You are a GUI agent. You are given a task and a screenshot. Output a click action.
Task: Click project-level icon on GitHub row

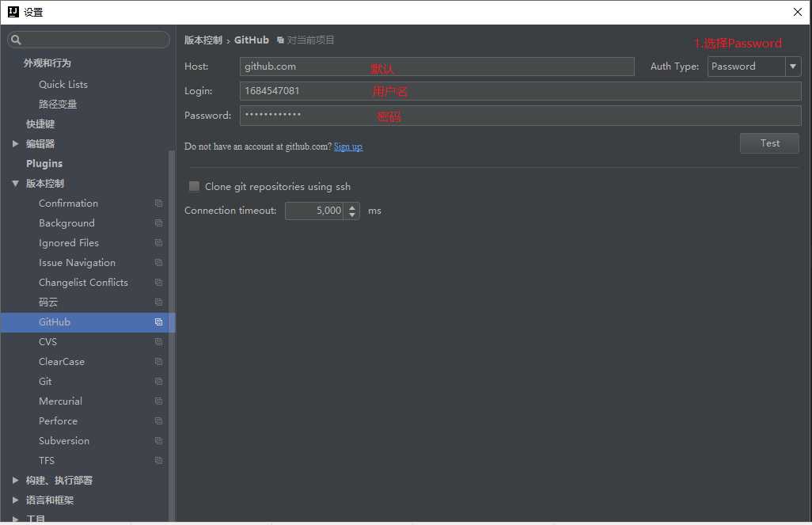pos(158,321)
